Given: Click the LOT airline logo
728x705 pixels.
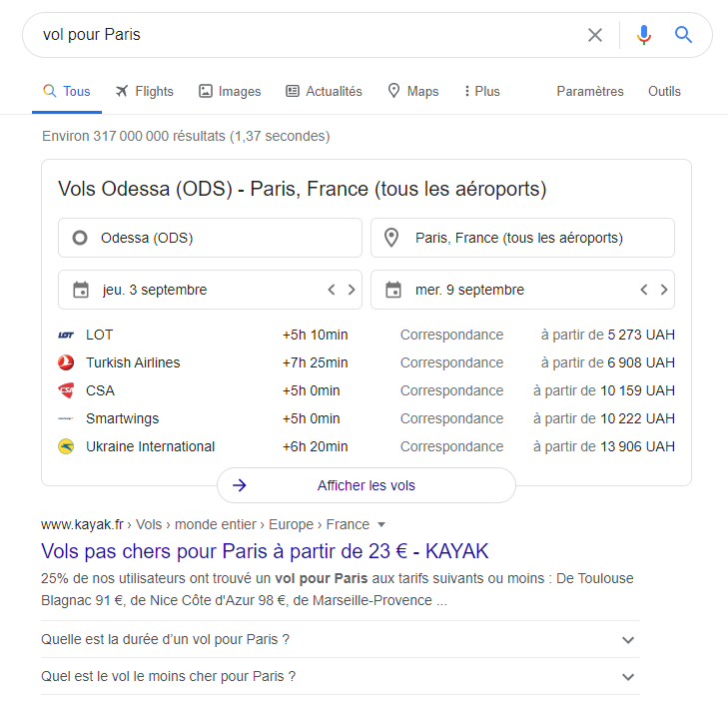Looking at the screenshot, I should tap(67, 335).
